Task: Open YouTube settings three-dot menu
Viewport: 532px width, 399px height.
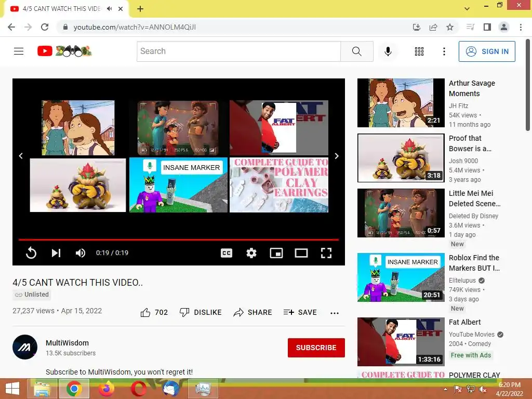Action: (x=444, y=51)
